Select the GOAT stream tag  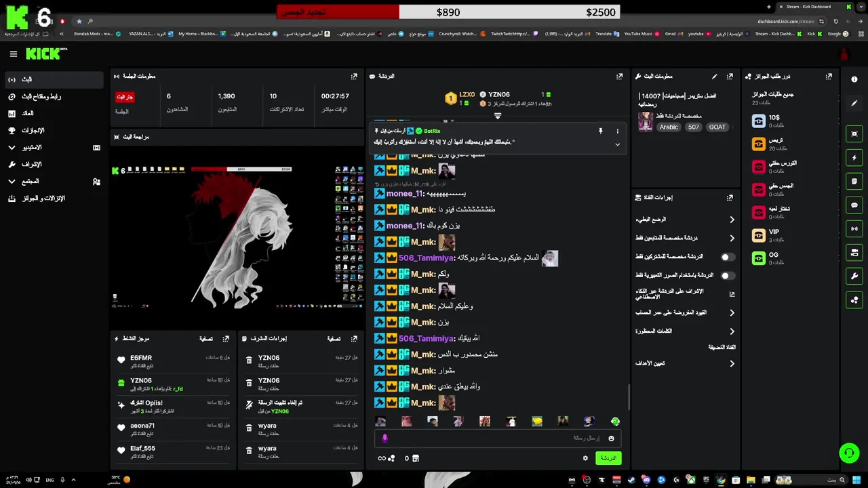pyautogui.click(x=717, y=127)
